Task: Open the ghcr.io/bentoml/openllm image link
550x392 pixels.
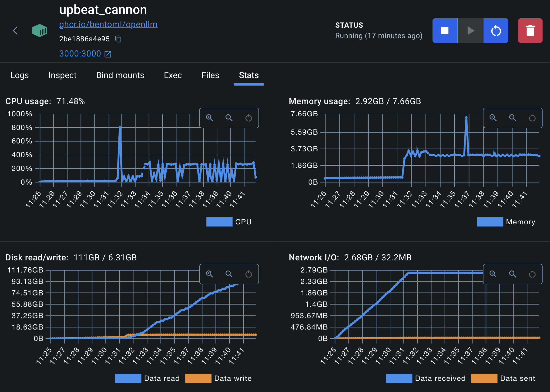Action: [x=108, y=24]
